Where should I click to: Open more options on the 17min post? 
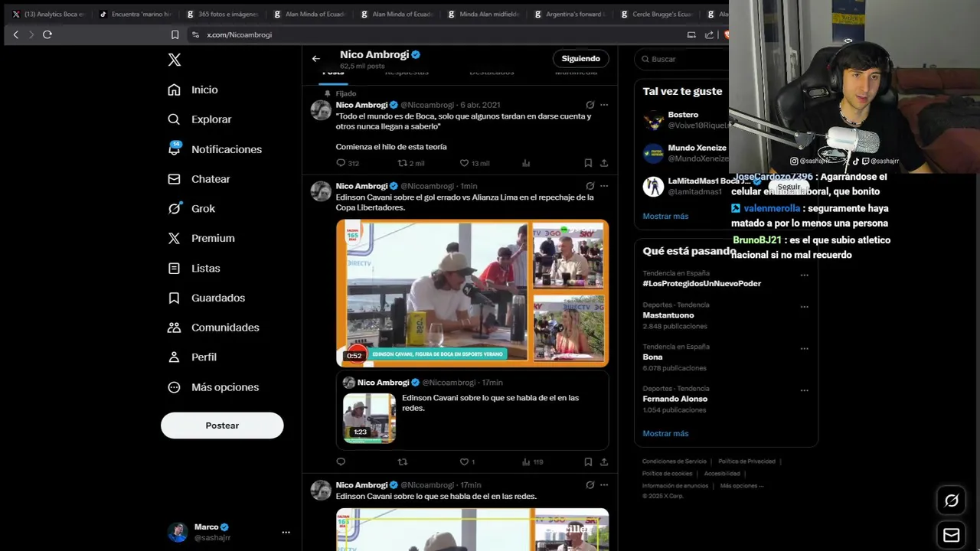604,485
